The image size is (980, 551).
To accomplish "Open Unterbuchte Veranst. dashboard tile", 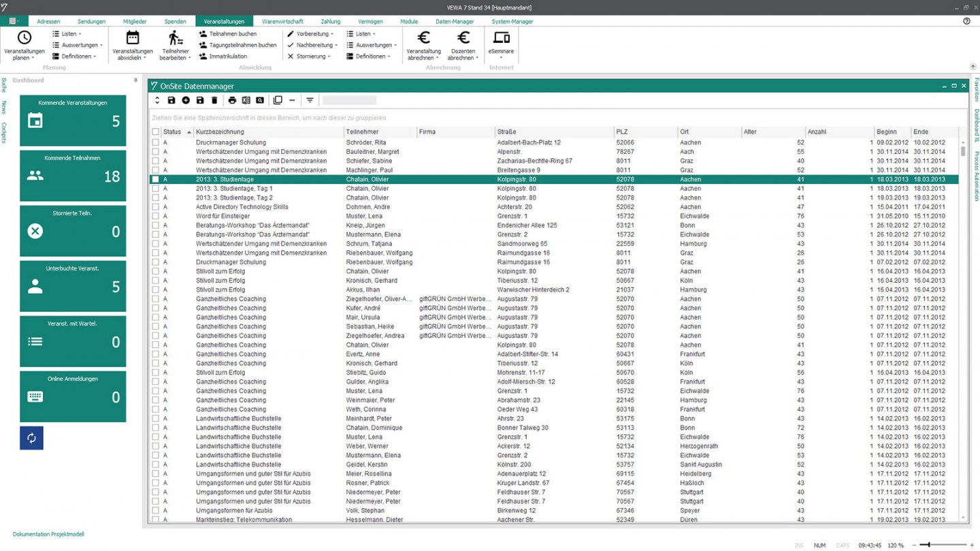I will pos(73,286).
